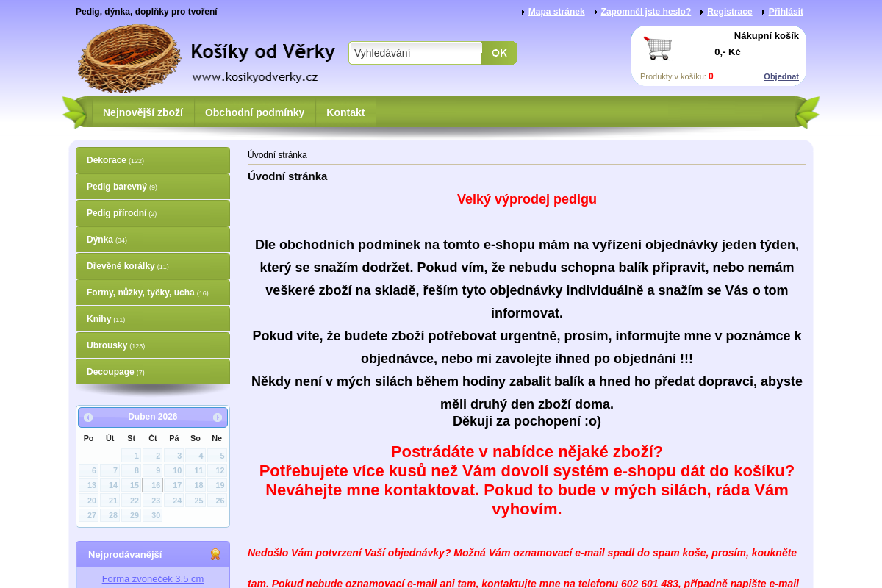Screen dimensions: 882x588
Task: Go to previous month in the calendar
Action: (x=87, y=417)
